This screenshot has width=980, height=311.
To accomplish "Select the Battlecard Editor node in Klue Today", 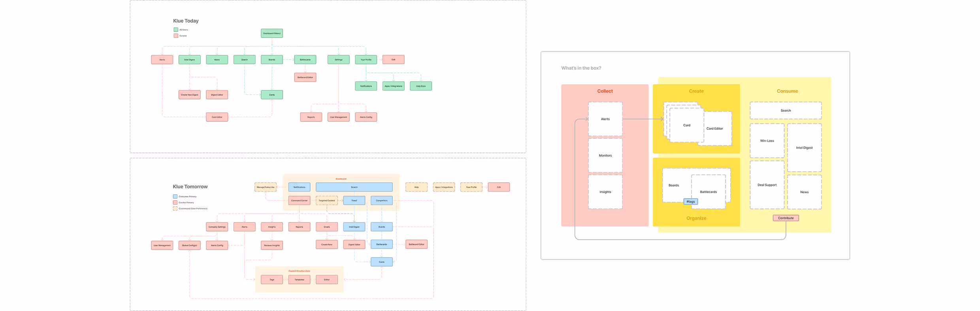I will (305, 77).
